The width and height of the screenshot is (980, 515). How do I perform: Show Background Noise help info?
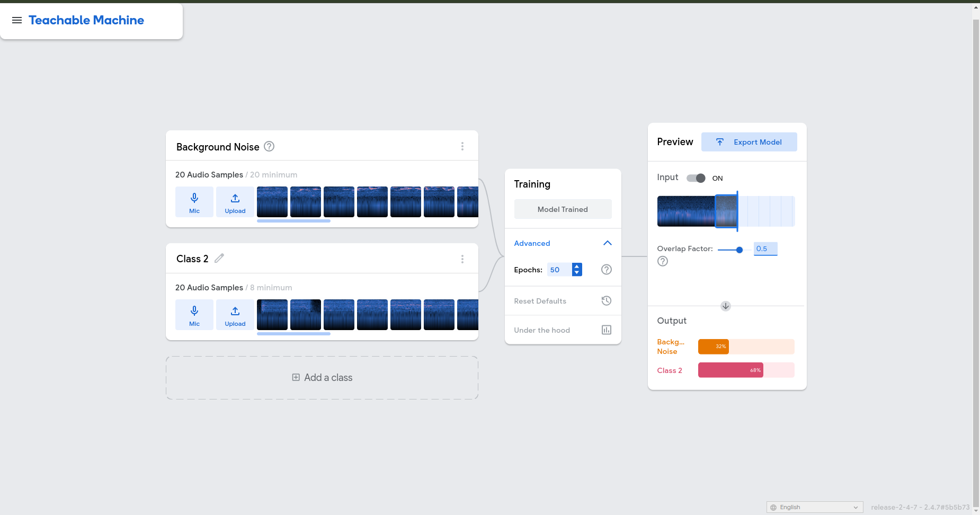269,146
